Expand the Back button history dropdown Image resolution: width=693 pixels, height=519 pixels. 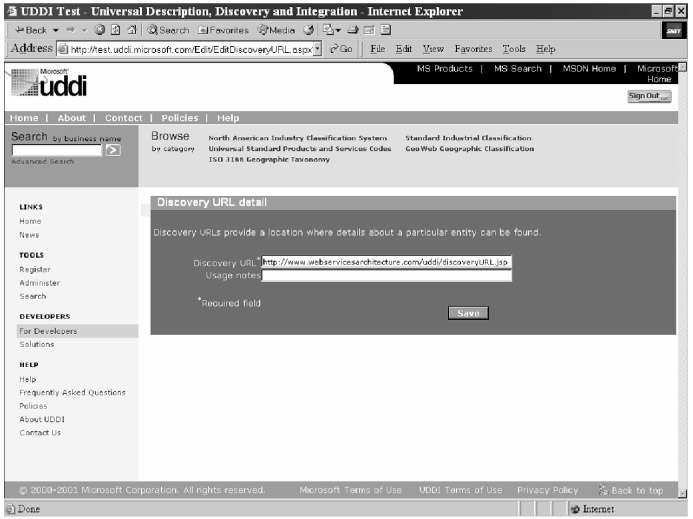[57, 30]
